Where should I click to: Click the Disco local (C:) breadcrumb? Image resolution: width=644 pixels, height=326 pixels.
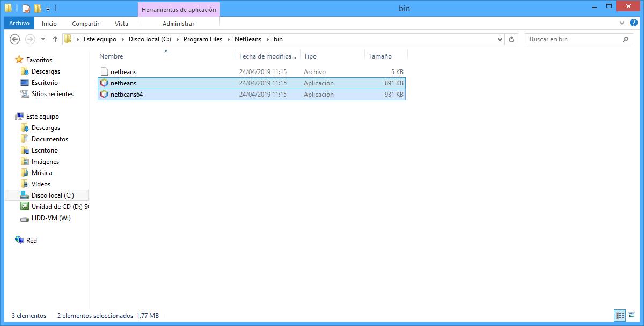coord(150,39)
